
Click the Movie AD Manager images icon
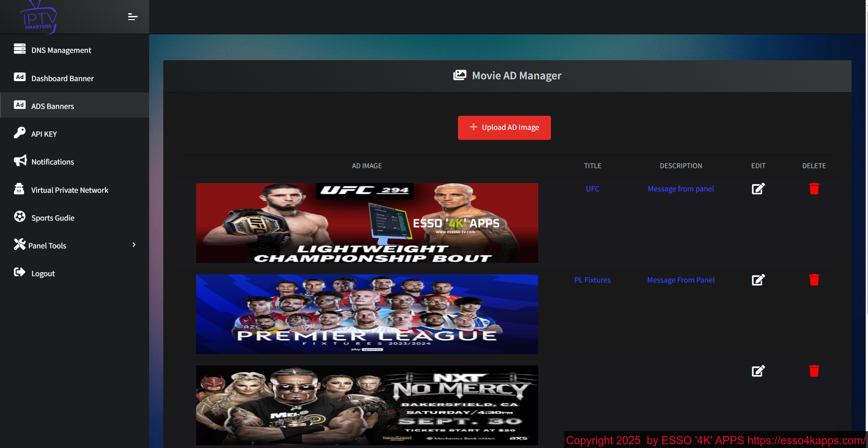coord(460,75)
